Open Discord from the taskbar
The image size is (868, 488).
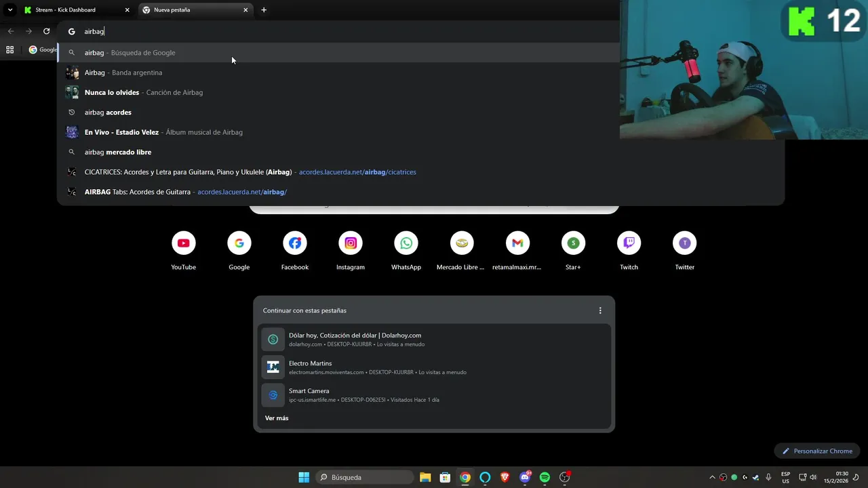coord(525,477)
